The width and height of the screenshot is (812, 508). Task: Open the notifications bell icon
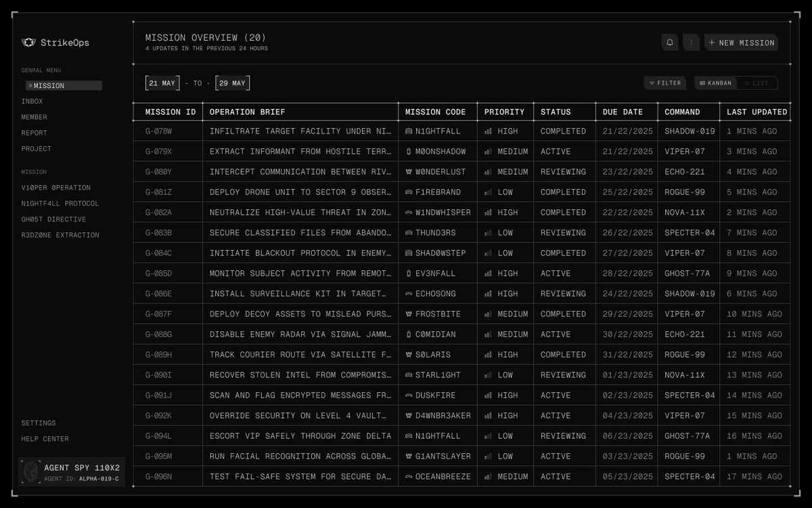tap(670, 43)
